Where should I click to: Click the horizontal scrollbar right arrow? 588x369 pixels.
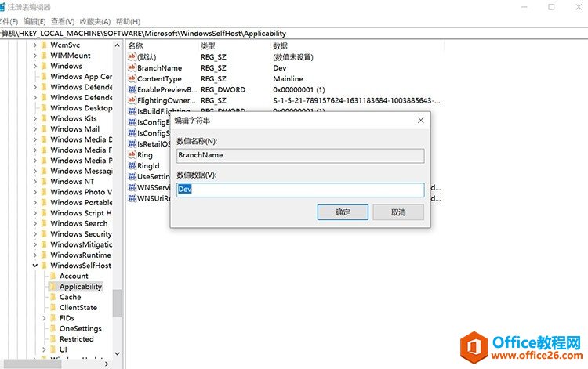[107, 364]
